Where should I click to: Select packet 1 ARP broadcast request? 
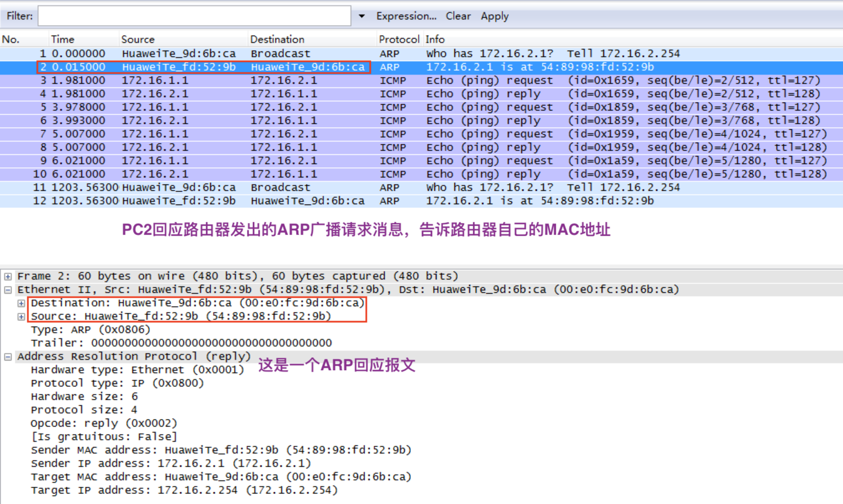pyautogui.click(x=421, y=54)
